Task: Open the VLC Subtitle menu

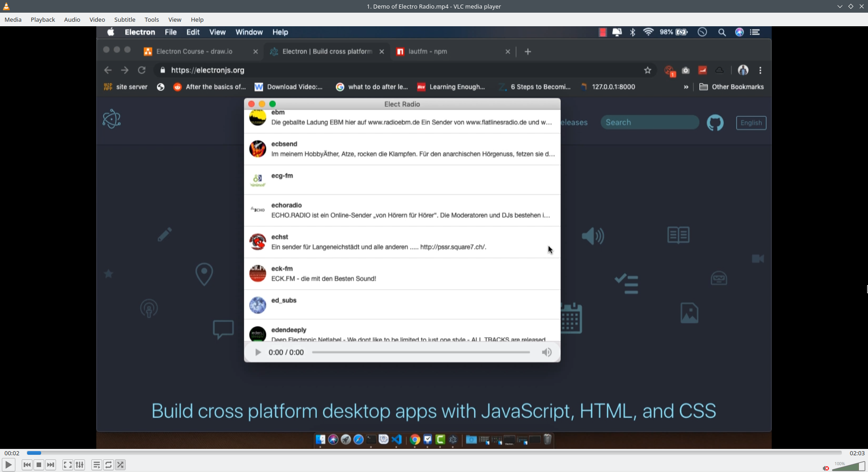Action: [x=125, y=19]
